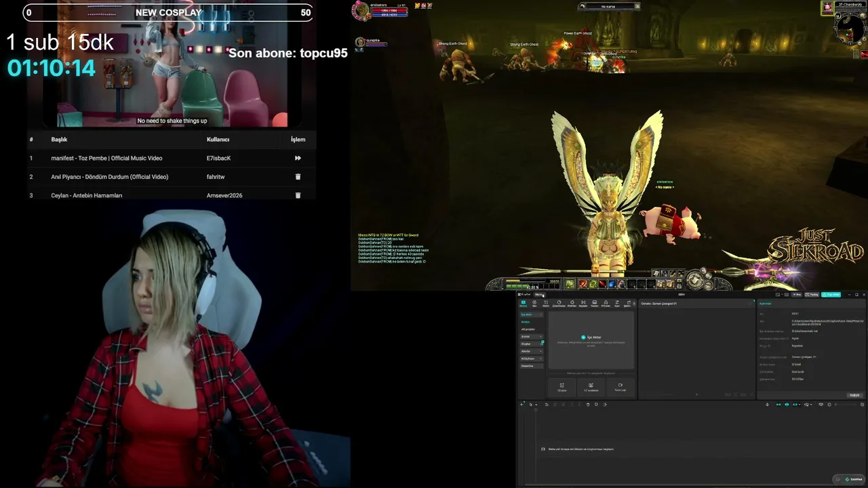
Task: Open timeline settings icon at far right
Action: click(x=863, y=405)
